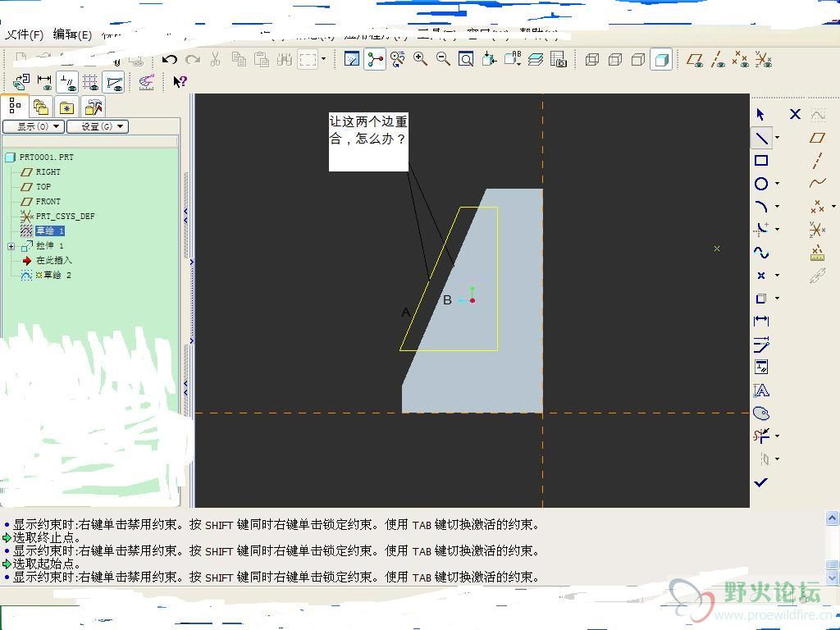Click the Zoom Out magnifier icon

(x=443, y=59)
